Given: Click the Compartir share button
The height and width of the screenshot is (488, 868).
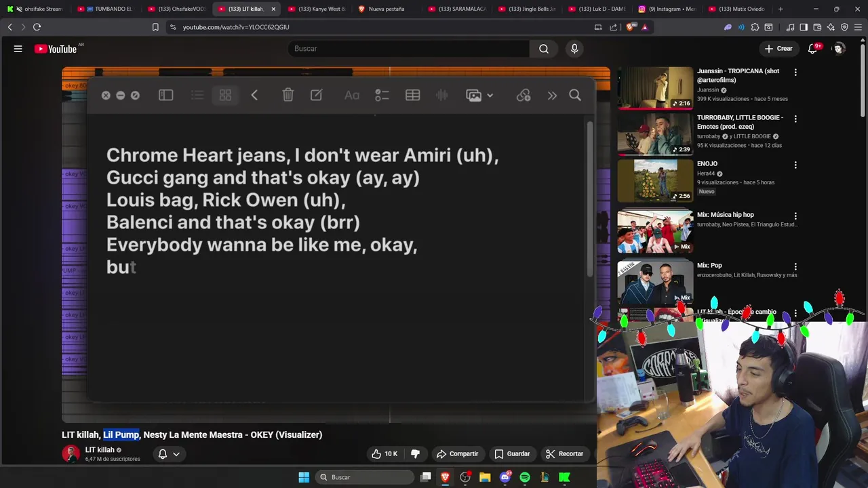Looking at the screenshot, I should 458,454.
